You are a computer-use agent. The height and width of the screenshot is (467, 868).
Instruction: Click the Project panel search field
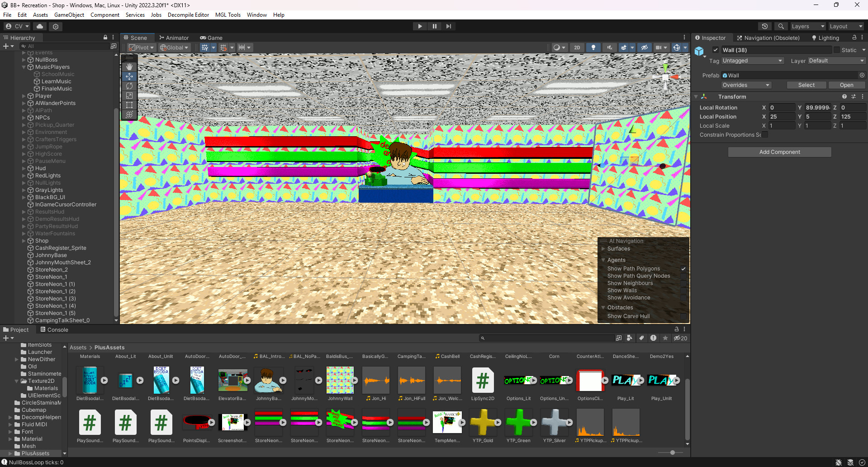point(547,338)
